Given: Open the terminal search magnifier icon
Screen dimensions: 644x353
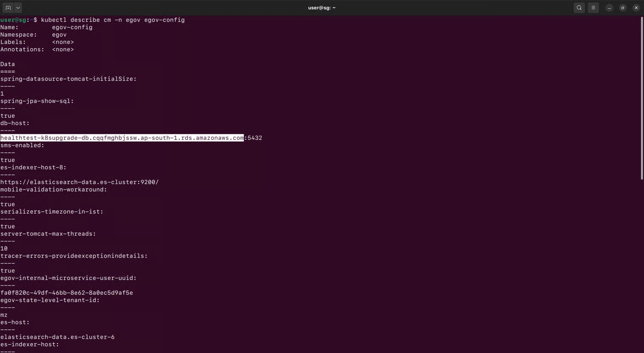Looking at the screenshot, I should point(579,8).
